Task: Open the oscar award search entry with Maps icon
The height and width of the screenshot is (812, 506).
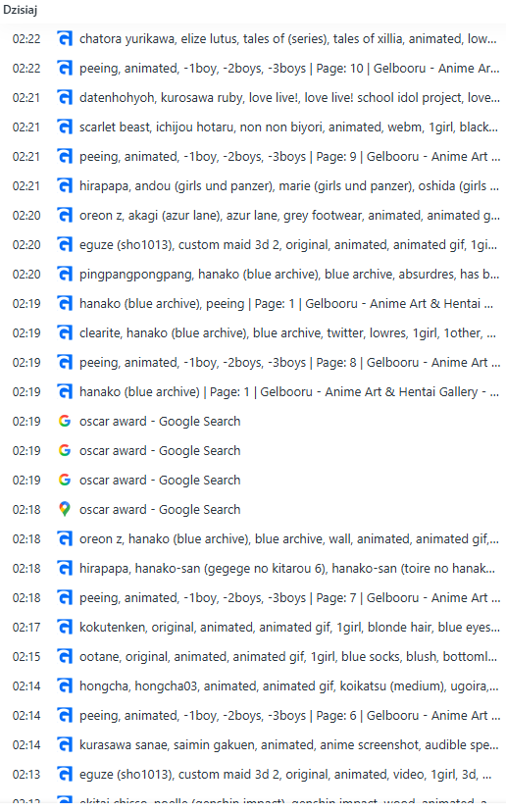Action: [x=160, y=510]
